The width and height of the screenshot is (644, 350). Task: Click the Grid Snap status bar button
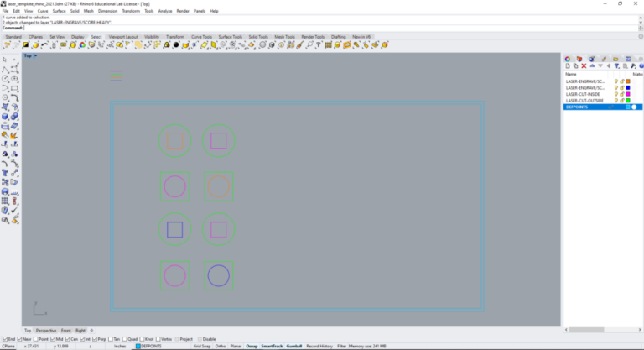pyautogui.click(x=201, y=346)
